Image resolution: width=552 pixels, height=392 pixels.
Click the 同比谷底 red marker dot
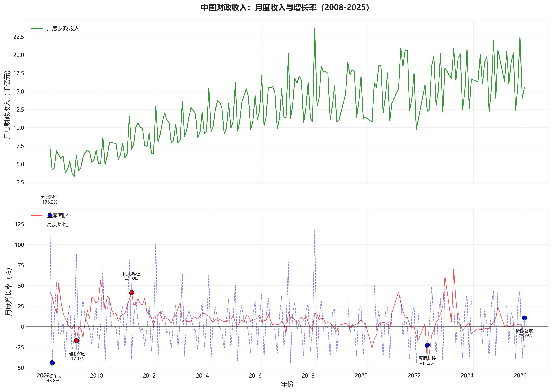point(76,341)
